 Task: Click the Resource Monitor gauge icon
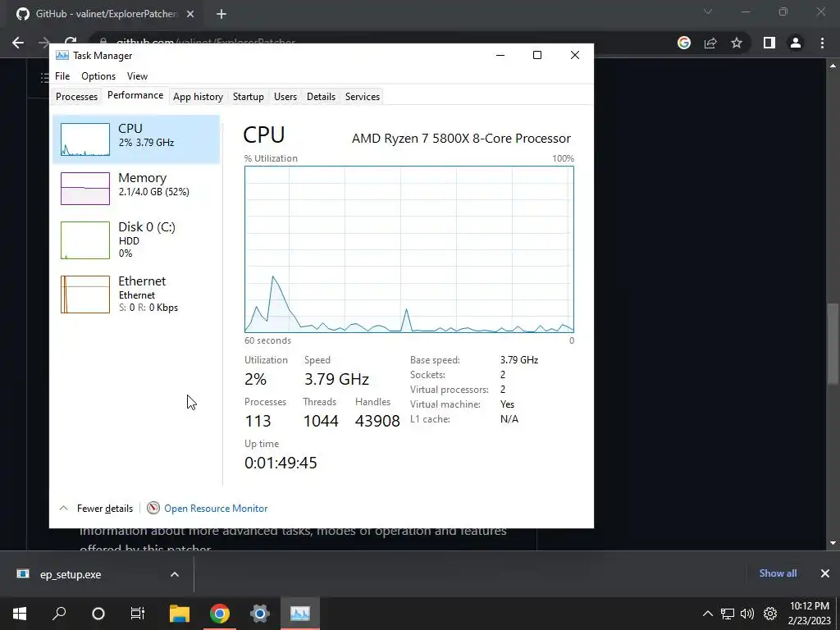[153, 508]
